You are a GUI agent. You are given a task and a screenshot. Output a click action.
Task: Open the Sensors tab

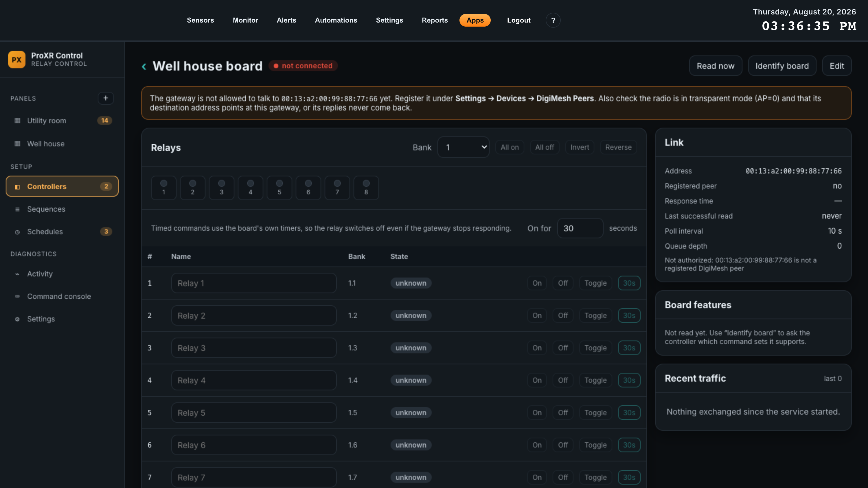click(201, 20)
